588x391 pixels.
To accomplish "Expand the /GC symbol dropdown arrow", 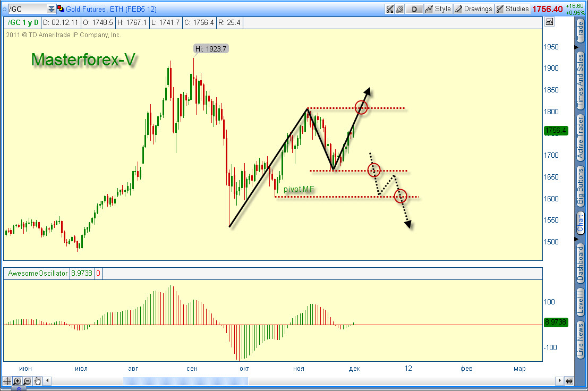I will [52, 9].
